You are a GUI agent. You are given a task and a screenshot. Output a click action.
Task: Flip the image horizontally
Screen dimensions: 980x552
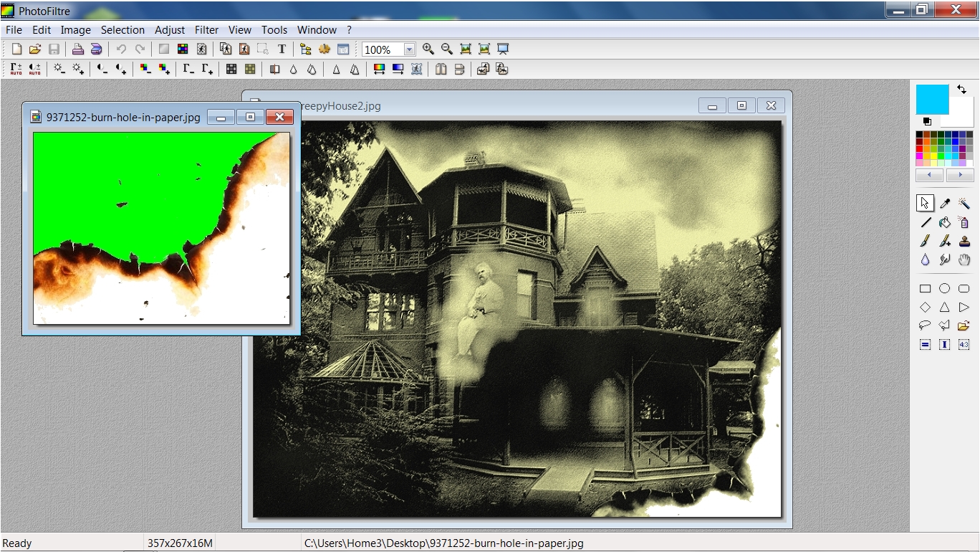[x=441, y=69]
